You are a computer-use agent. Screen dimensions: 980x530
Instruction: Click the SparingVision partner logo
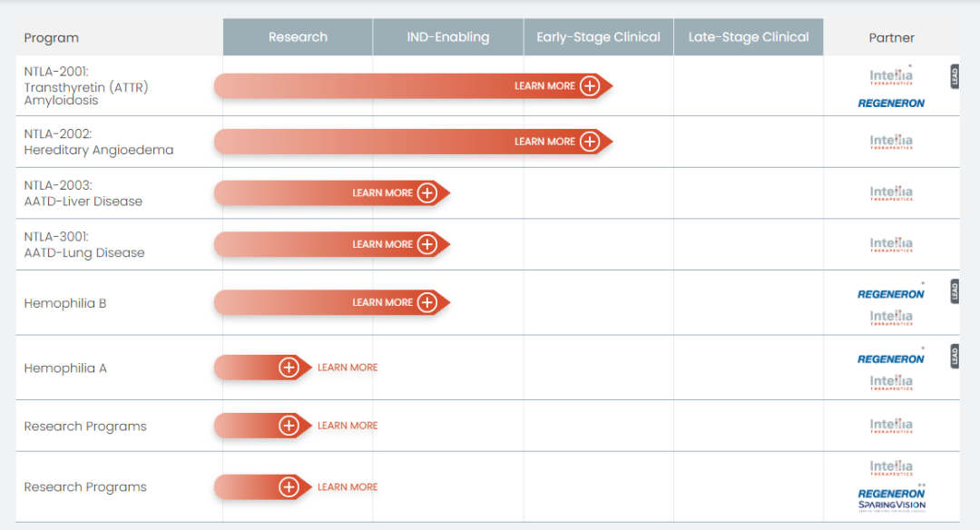pos(891,505)
